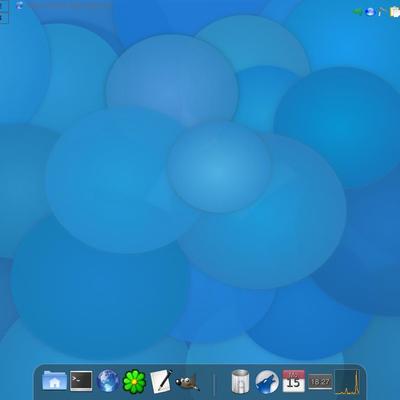Open the calendar showing date 15
Screen dimensions: 400x400
294,381
